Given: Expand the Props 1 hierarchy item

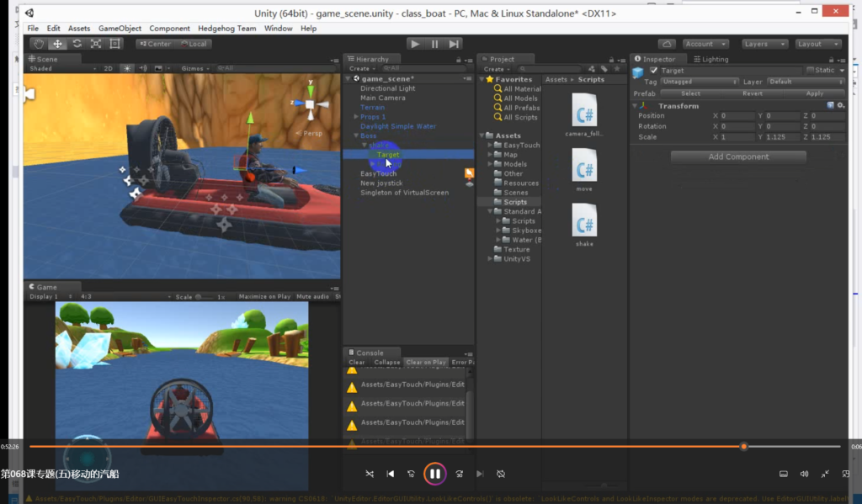Looking at the screenshot, I should (x=356, y=116).
